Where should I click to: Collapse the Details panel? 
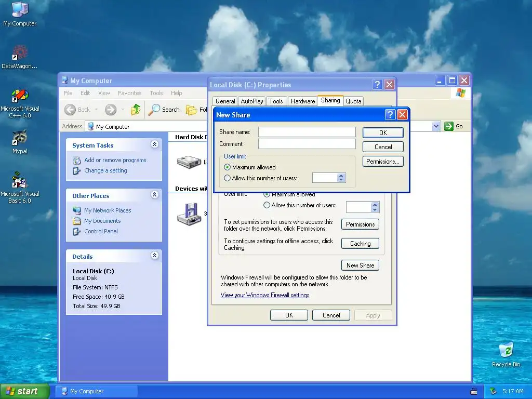154,256
